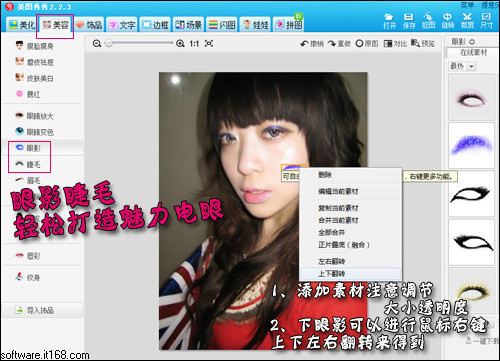The width and height of the screenshot is (500, 361).
Task: Open the 边框 border tab
Action: coord(155,25)
